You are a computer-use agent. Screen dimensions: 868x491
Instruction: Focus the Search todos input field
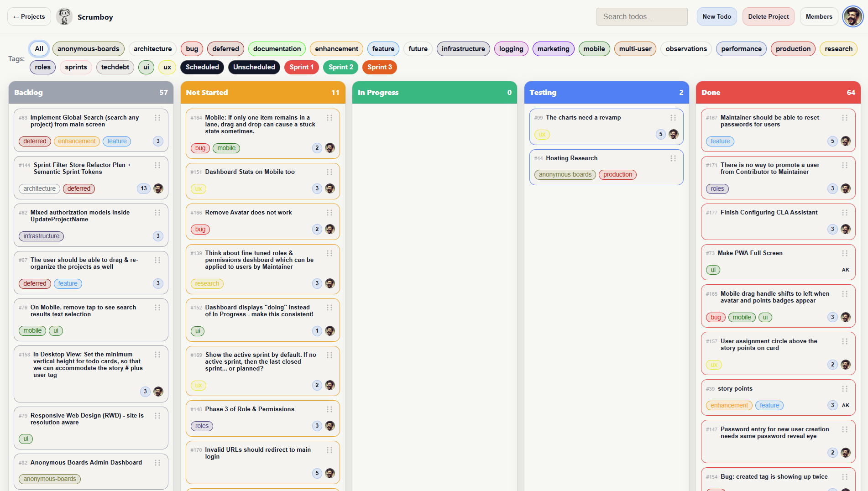642,17
